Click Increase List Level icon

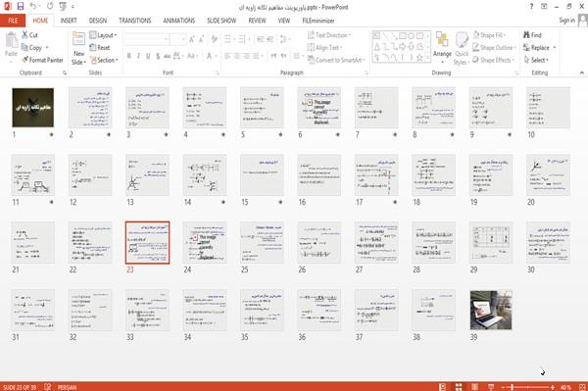(x=270, y=39)
